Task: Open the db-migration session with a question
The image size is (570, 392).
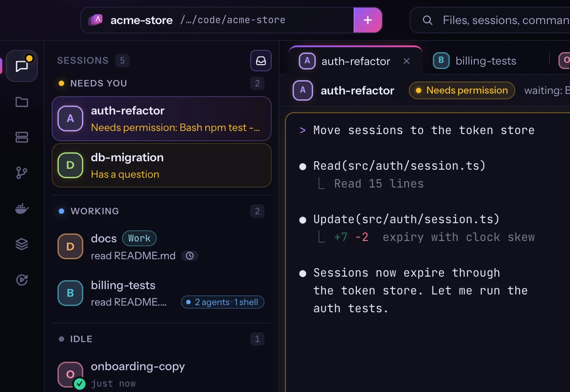Action: pyautogui.click(x=162, y=165)
